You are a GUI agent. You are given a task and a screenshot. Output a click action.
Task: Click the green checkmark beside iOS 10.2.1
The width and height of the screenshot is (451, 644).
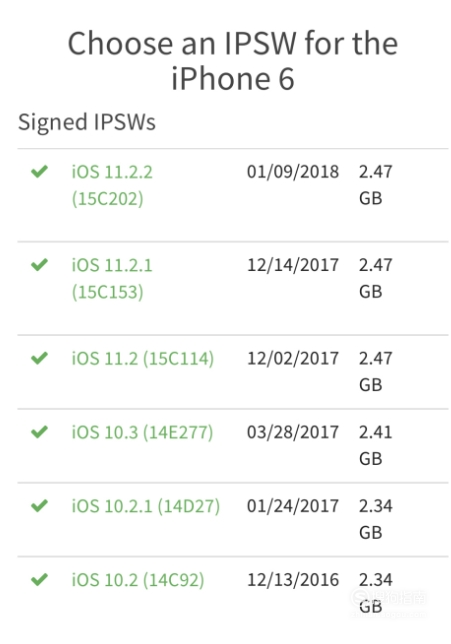(39, 505)
